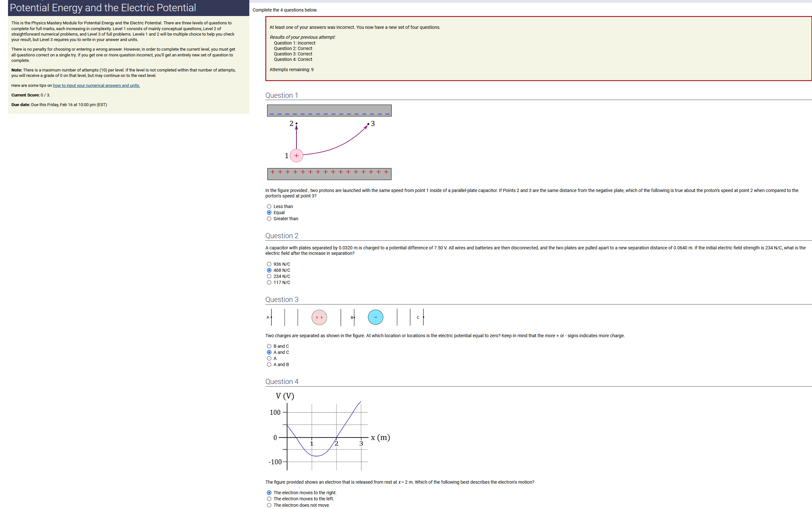
Task: Choose 'Greater than' for Question 1
Action: (269, 219)
